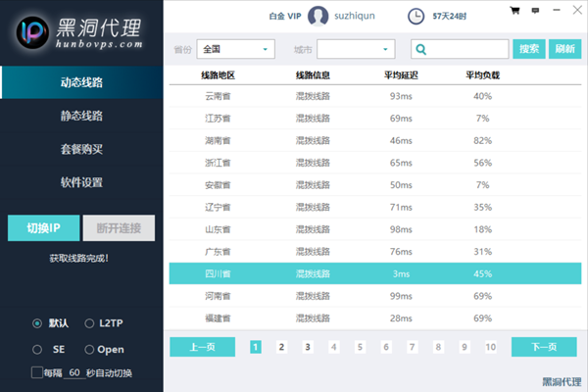Select the 浙江省 route row
Viewport: 588px width, 392px height.
pyautogui.click(x=372, y=163)
